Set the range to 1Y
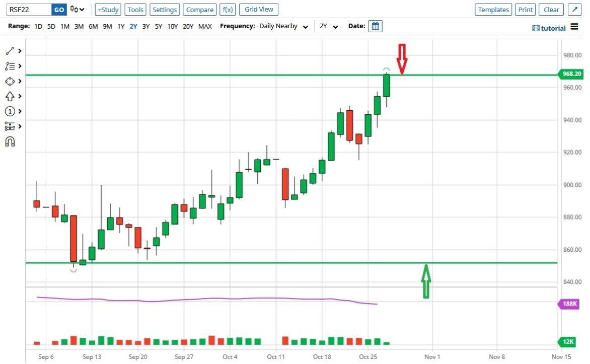This screenshot has width=590, height=364. (x=121, y=26)
